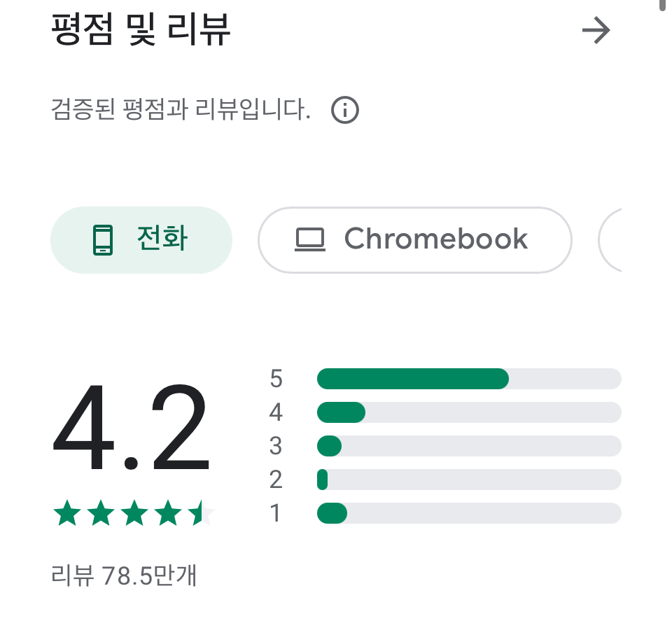Open all ratings and reviews arrow

[x=596, y=30]
